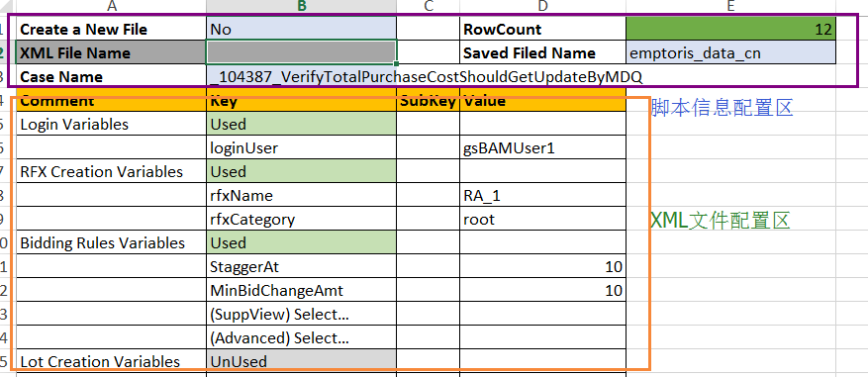Select the StaggerAt key cell
Screen dimensions: 868x377
[x=302, y=267]
